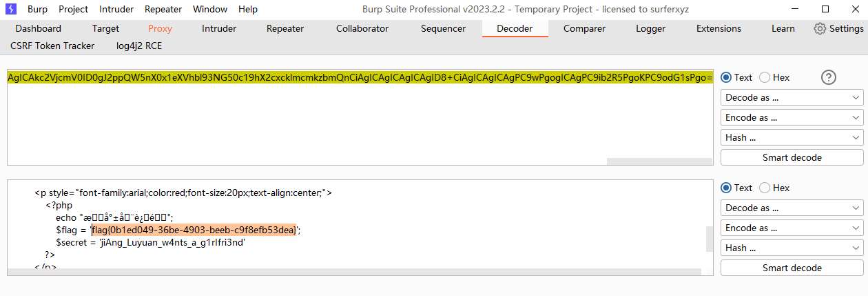This screenshot has width=868, height=296.
Task: Switch to the Sequencer tab
Action: 443,28
